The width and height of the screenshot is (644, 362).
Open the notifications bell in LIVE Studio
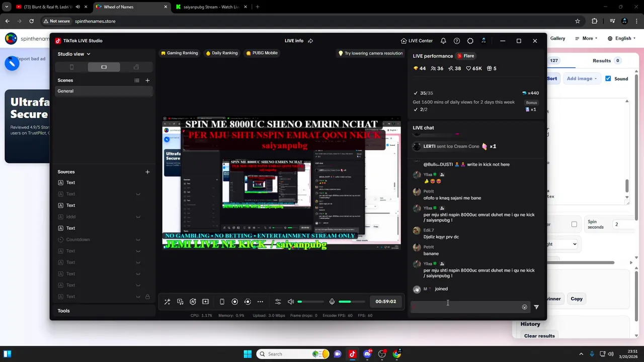click(443, 41)
